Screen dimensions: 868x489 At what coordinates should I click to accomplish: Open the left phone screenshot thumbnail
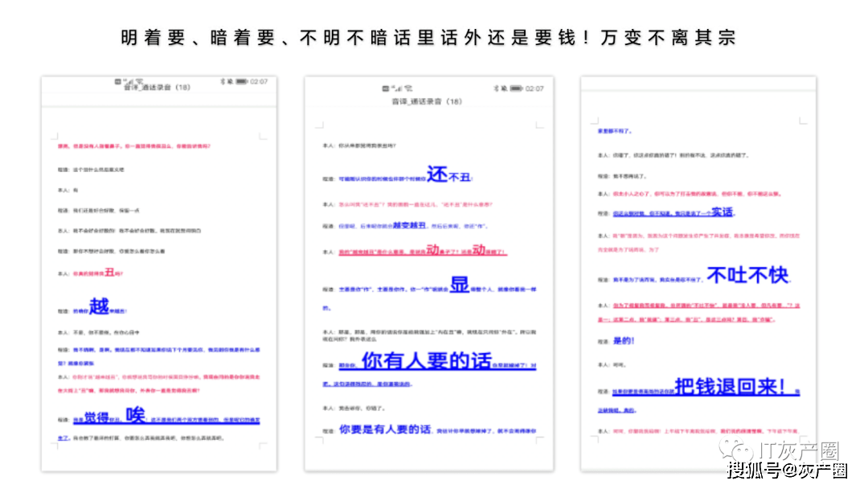point(159,274)
